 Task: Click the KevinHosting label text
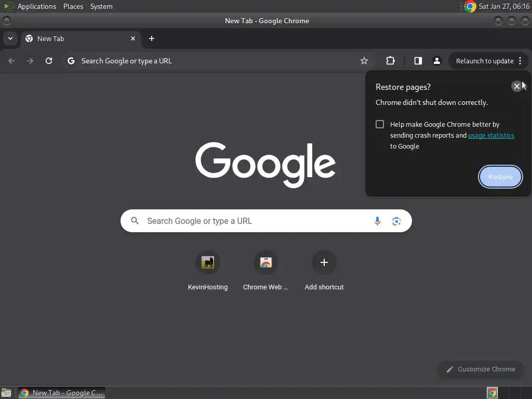208,287
